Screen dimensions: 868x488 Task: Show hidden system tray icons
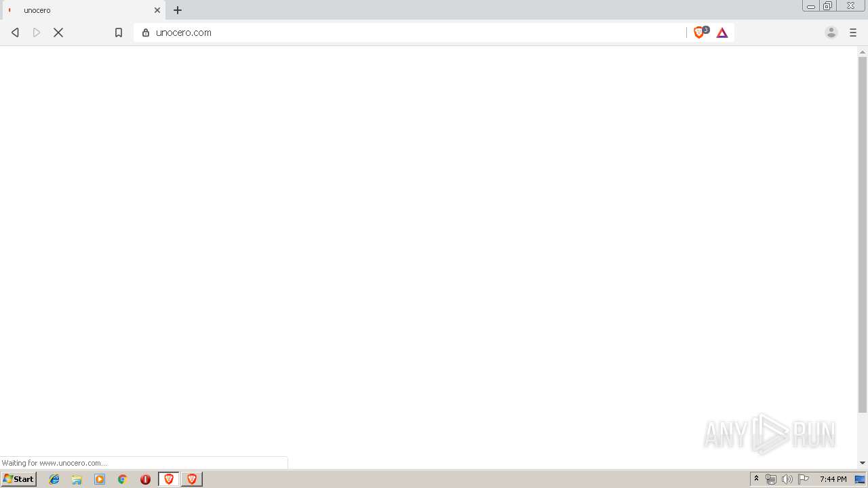(757, 479)
